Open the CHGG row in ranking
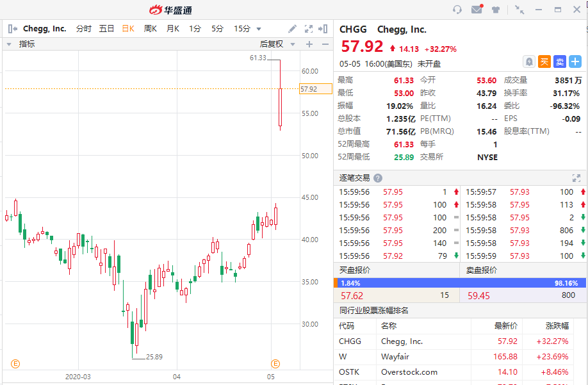 click(x=454, y=341)
